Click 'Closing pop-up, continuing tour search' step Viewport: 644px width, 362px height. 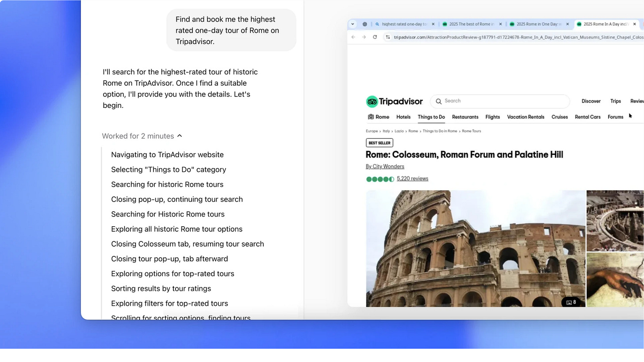click(177, 199)
